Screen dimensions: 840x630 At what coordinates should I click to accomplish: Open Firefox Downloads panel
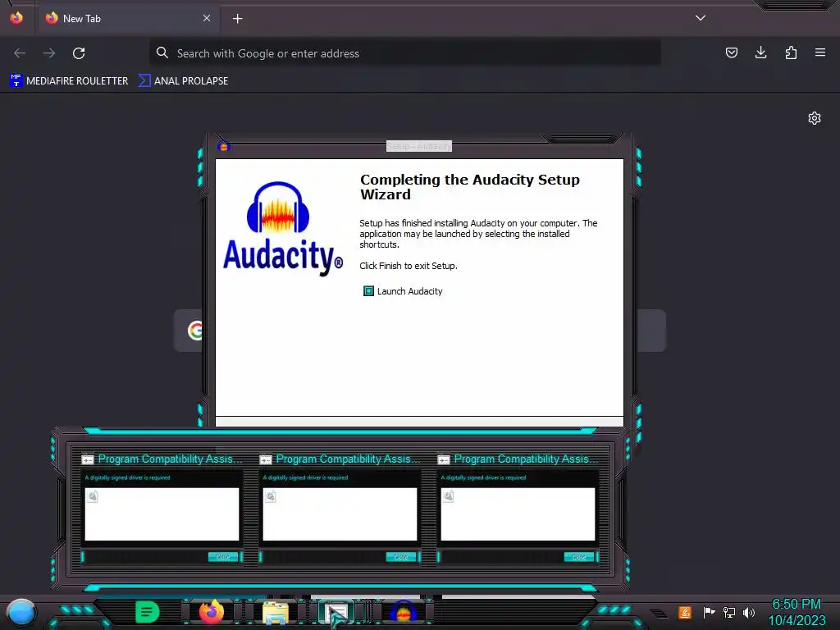pyautogui.click(x=760, y=52)
